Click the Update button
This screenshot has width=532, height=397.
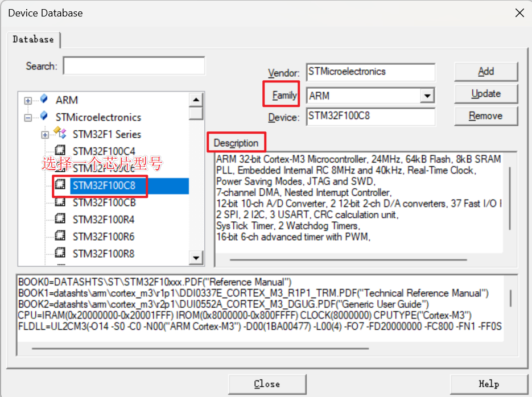(x=486, y=94)
